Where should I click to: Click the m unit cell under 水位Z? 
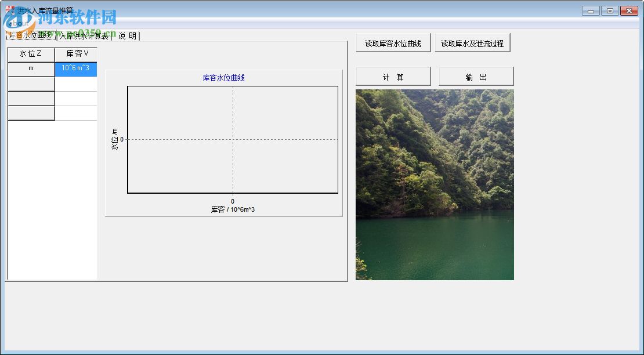point(31,68)
